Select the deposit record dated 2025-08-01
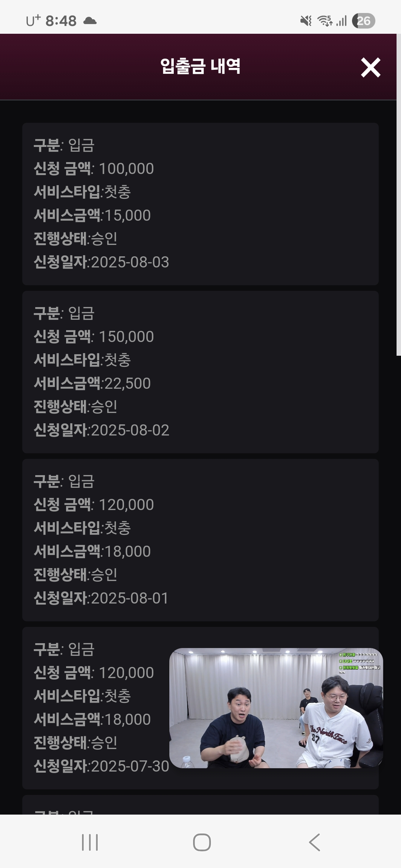The width and height of the screenshot is (401, 868). (200, 540)
